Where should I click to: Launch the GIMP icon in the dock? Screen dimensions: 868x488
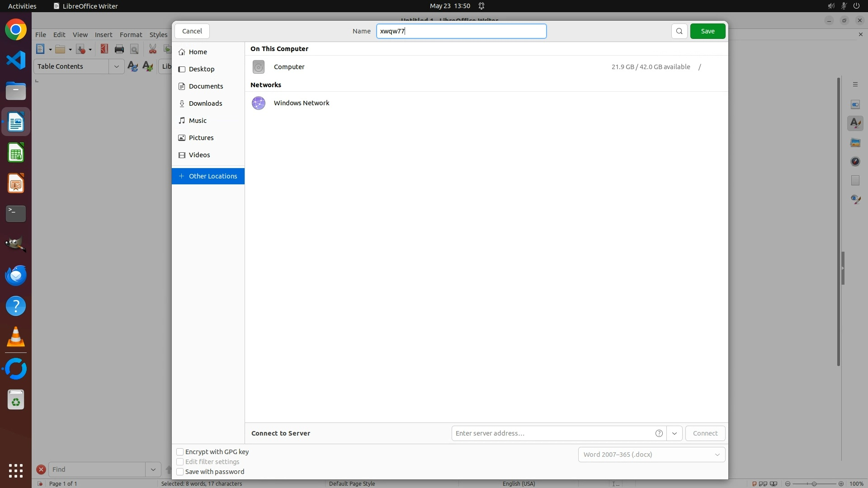point(16,244)
